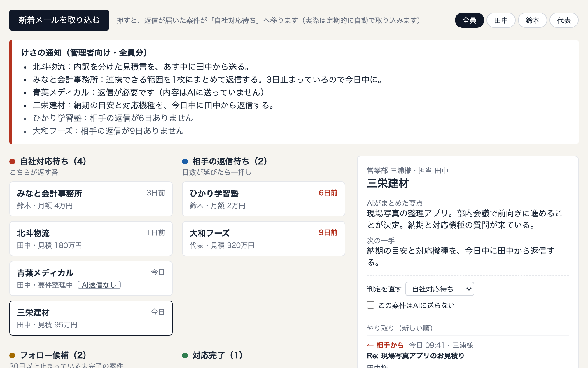
Task: Click the みなと会計事務所 notification line
Action: (x=207, y=79)
